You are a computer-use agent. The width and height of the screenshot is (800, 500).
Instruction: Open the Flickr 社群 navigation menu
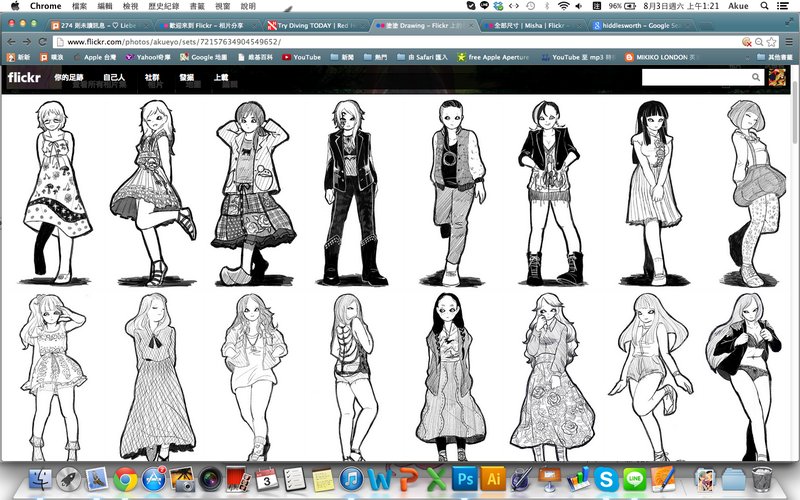point(152,78)
